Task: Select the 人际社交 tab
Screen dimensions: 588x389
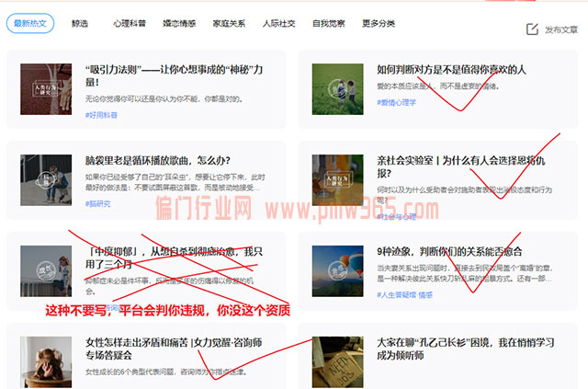Action: coord(278,23)
